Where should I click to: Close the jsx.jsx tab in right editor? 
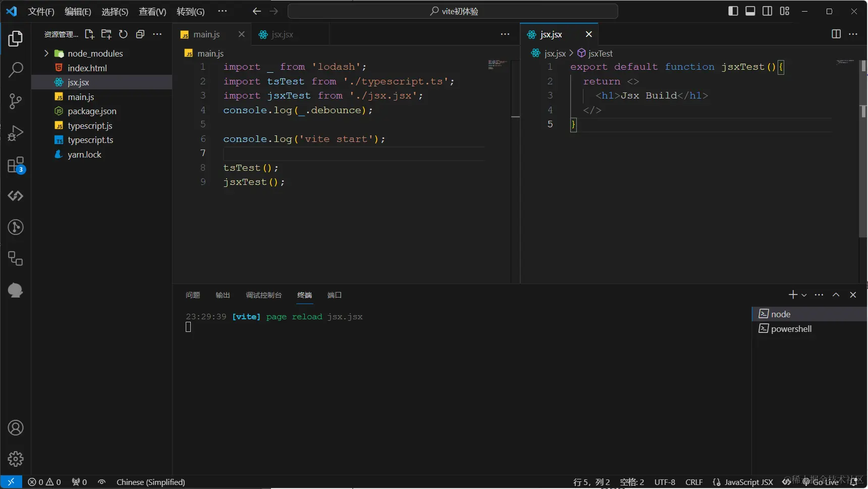point(588,34)
